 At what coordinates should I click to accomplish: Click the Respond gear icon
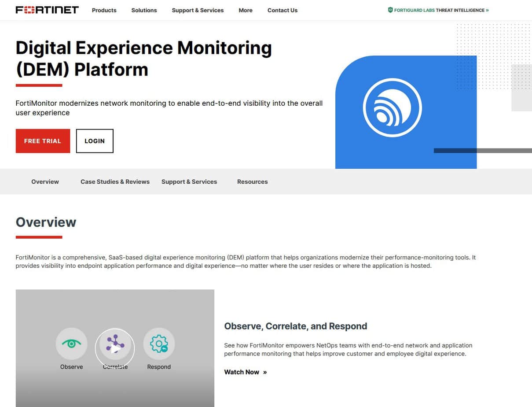(159, 344)
